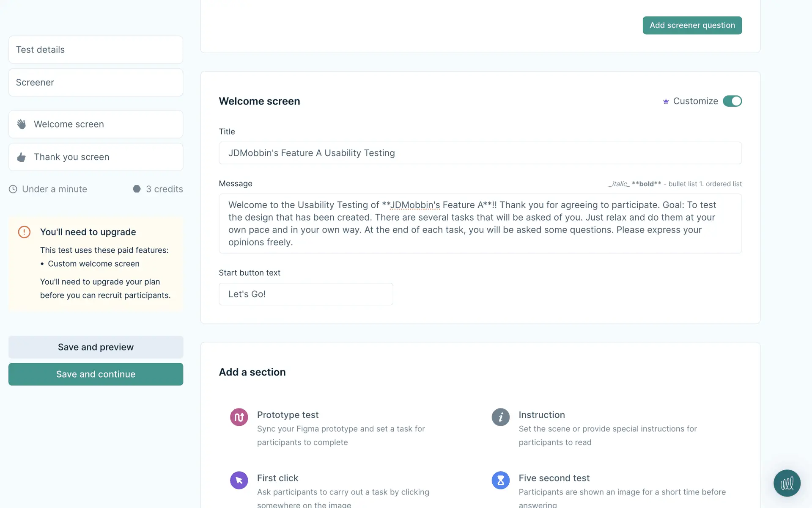Click the Add screener question button
This screenshot has width=812, height=508.
pyautogui.click(x=692, y=25)
